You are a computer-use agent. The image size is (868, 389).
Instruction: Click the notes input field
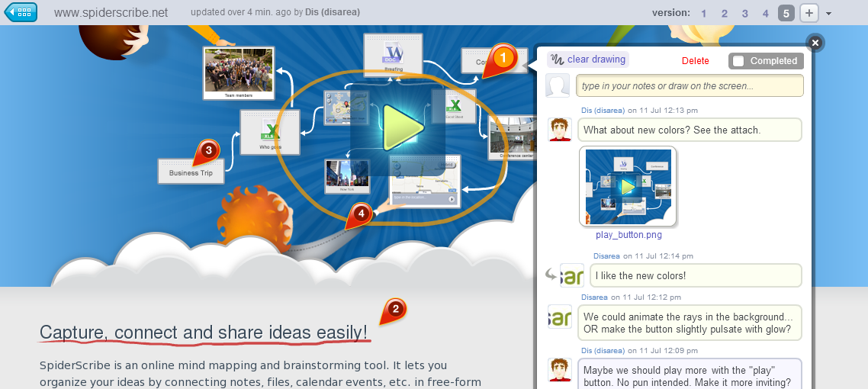[x=689, y=86]
